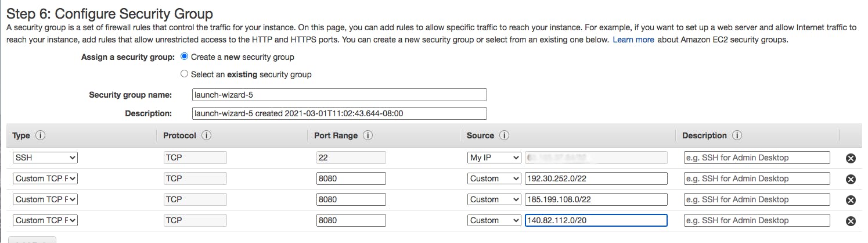Click the 140.82.112.0/20 source field

(596, 220)
